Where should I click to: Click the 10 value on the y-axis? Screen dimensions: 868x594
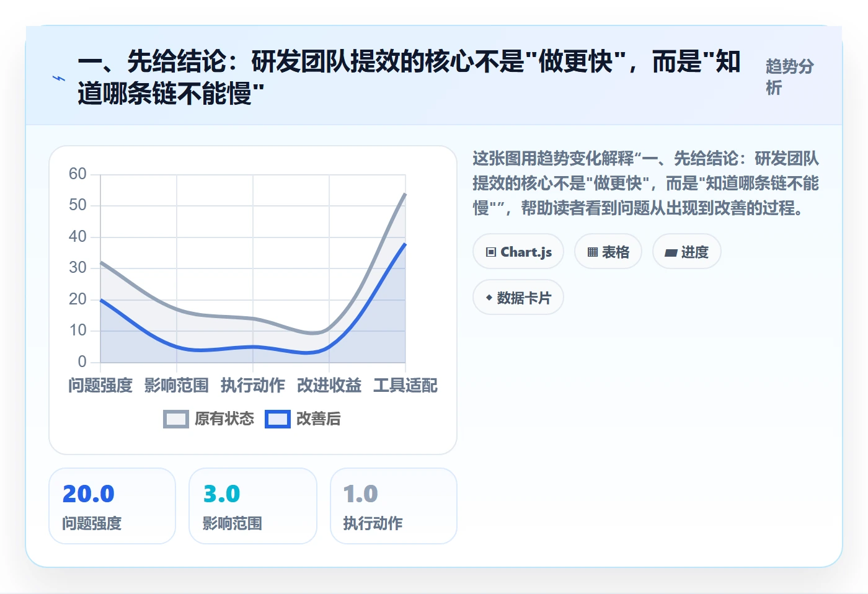coord(77,330)
